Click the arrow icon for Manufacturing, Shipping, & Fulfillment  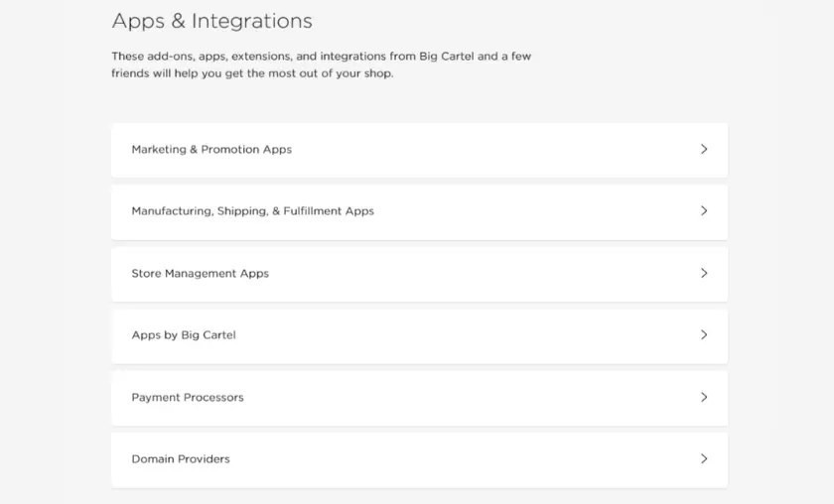(x=704, y=211)
